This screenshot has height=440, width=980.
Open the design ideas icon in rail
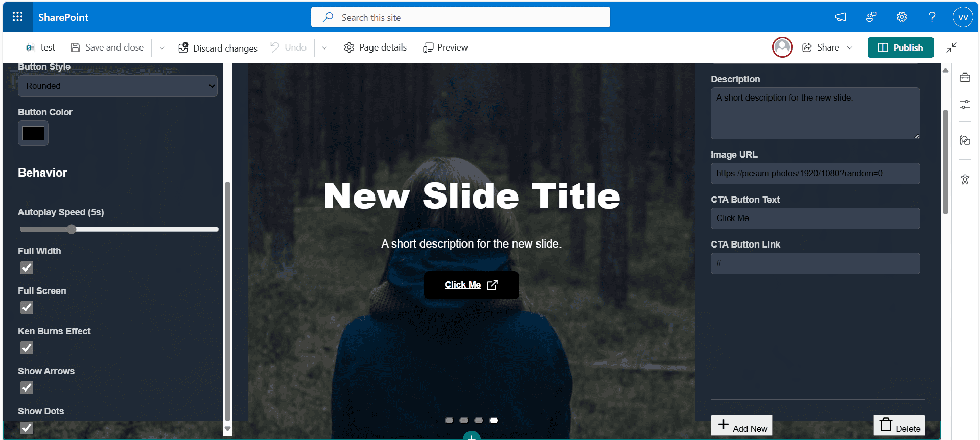[965, 140]
